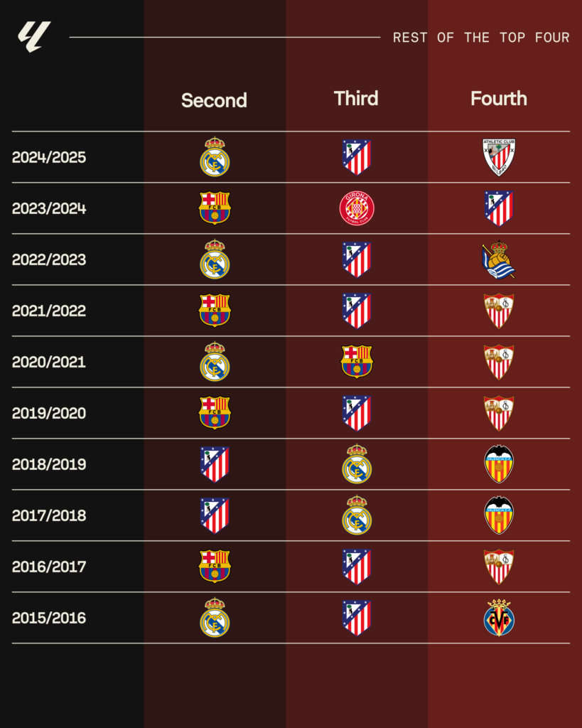Click Atlético crest in 2023/2024 Fourth column
The image size is (582, 728).
pos(499,208)
